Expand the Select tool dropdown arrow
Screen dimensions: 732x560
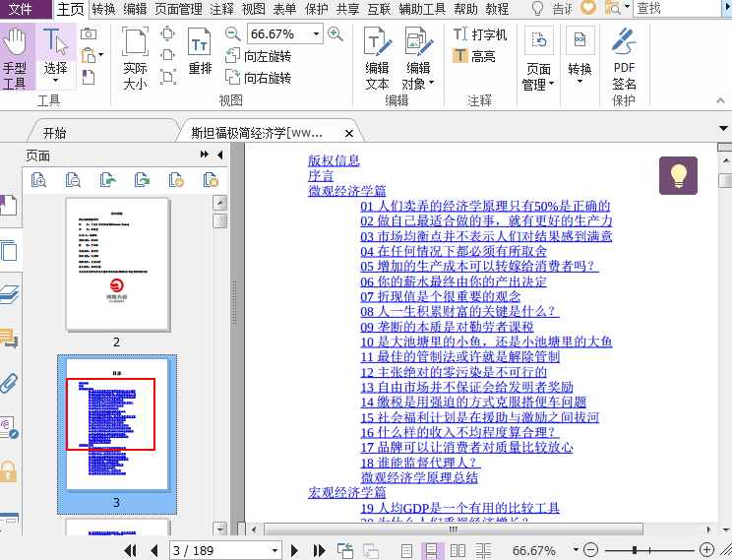(55, 82)
